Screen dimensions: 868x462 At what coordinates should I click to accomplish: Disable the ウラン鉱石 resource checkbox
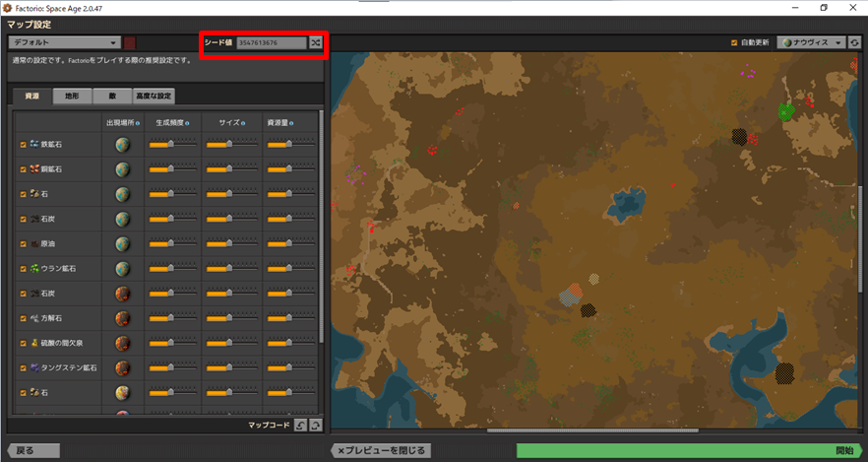coord(24,269)
